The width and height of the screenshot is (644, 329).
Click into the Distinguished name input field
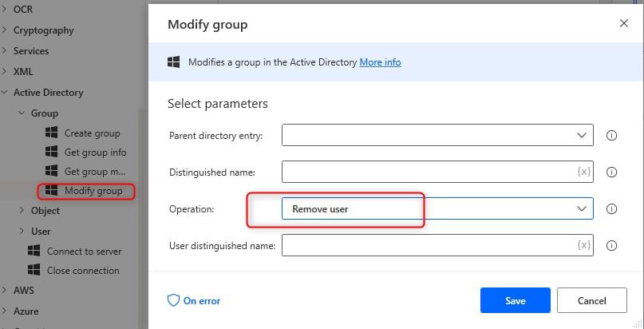click(427, 172)
